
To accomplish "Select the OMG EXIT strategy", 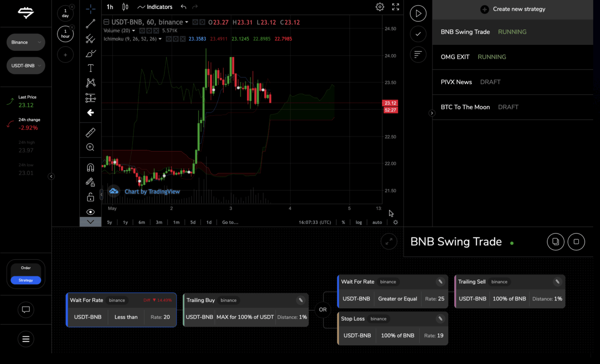I will click(455, 57).
